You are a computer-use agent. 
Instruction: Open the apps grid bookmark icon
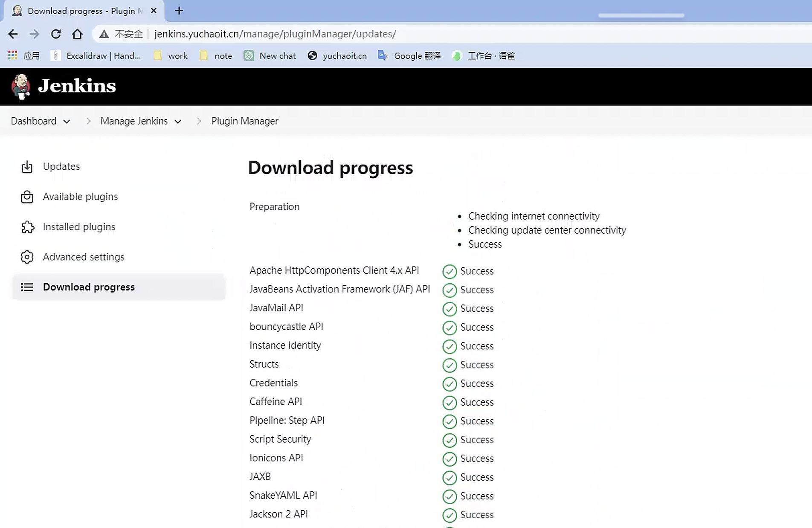tap(13, 55)
